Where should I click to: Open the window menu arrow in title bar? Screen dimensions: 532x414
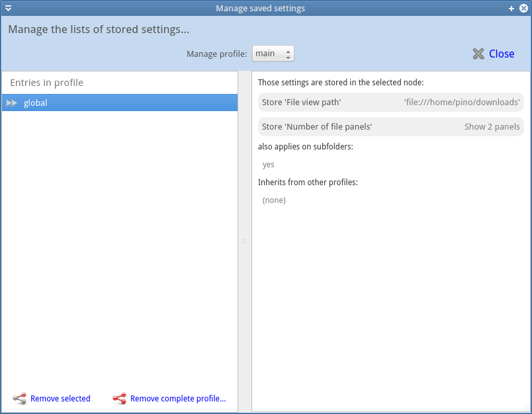pyautogui.click(x=9, y=8)
